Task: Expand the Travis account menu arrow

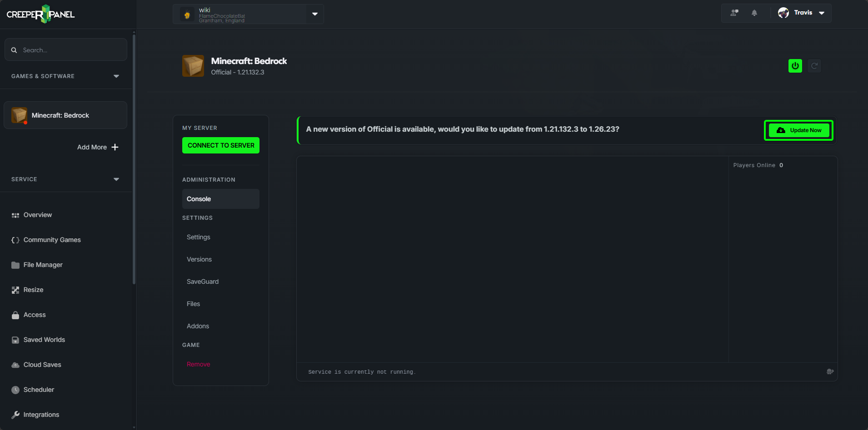Action: coord(822,13)
